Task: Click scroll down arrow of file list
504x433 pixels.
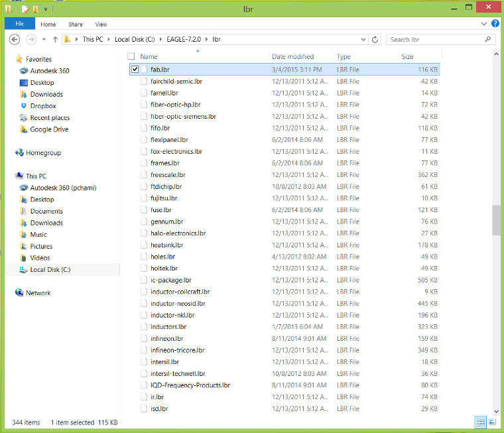Action: click(x=496, y=412)
